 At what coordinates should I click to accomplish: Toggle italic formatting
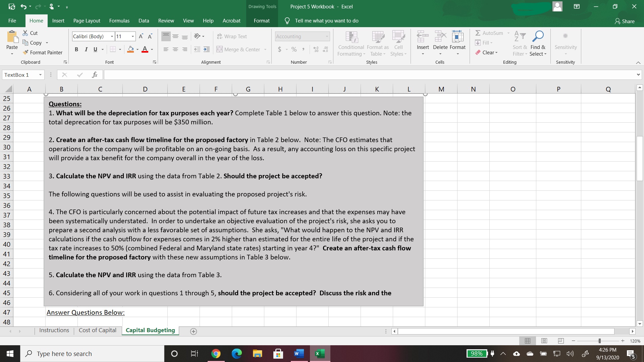86,49
